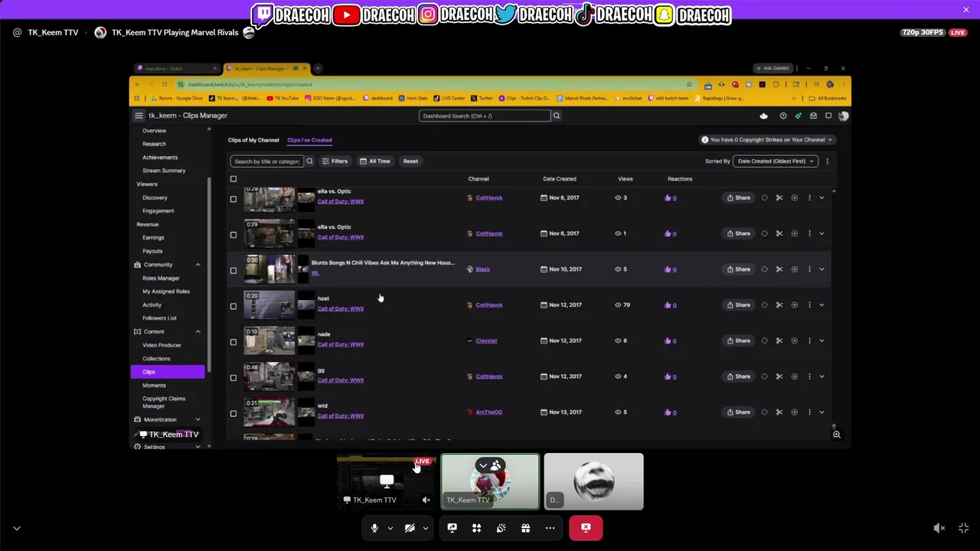Viewport: 980px width, 551px height.
Task: Open the activities apps icon
Action: tap(476, 528)
